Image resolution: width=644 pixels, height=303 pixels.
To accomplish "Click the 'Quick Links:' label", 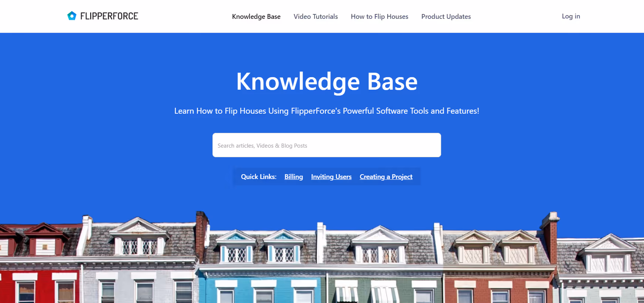I will [259, 177].
